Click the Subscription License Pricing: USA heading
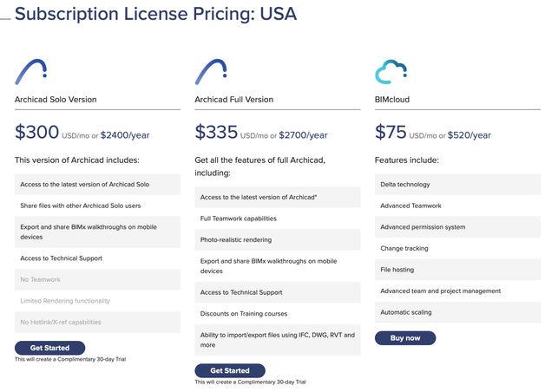The width and height of the screenshot is (545, 392). tap(156, 14)
